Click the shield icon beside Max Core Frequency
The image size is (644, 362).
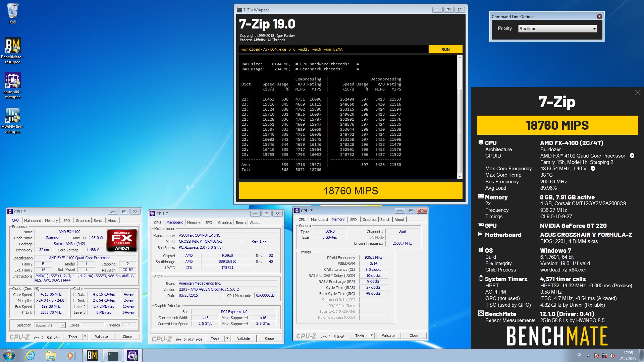[593, 169]
